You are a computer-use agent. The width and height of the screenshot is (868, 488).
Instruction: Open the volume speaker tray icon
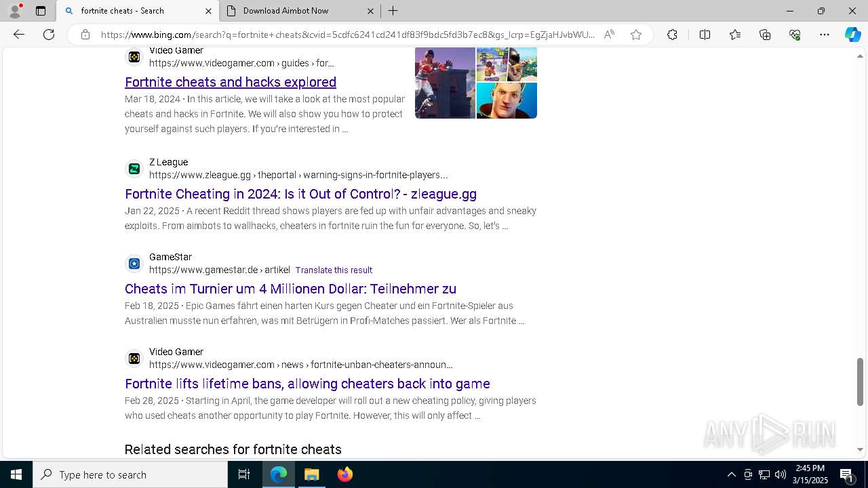pos(781,474)
